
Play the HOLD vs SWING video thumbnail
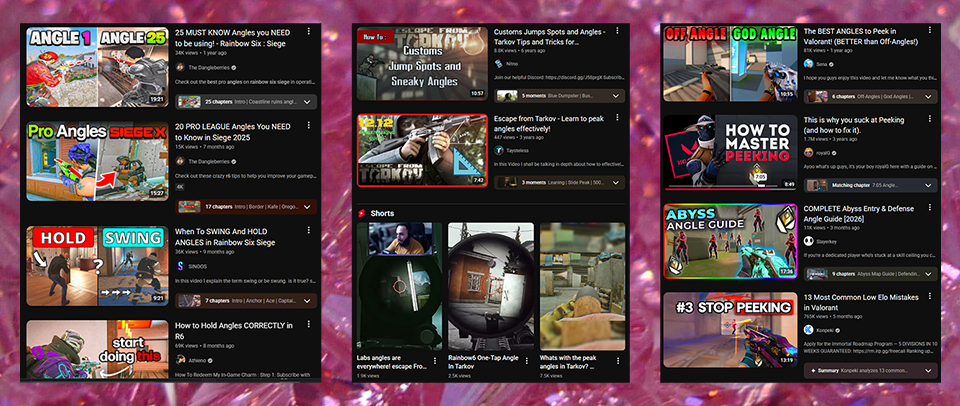[x=96, y=265]
